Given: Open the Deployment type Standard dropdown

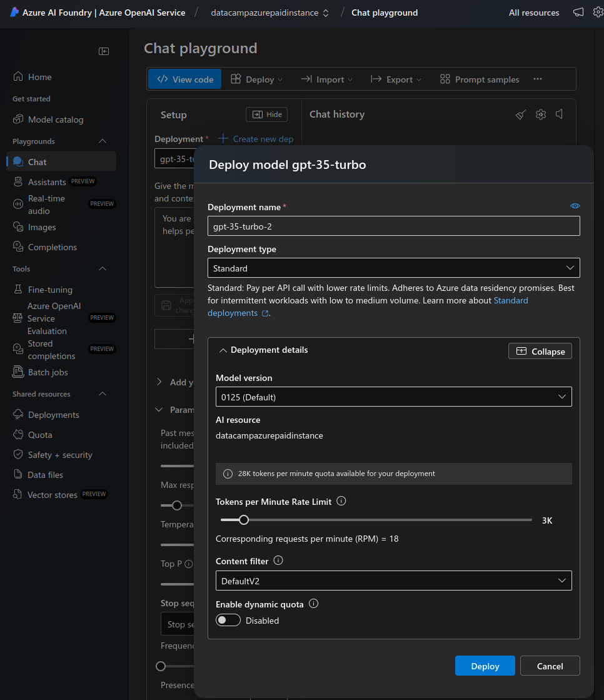Looking at the screenshot, I should (x=393, y=268).
